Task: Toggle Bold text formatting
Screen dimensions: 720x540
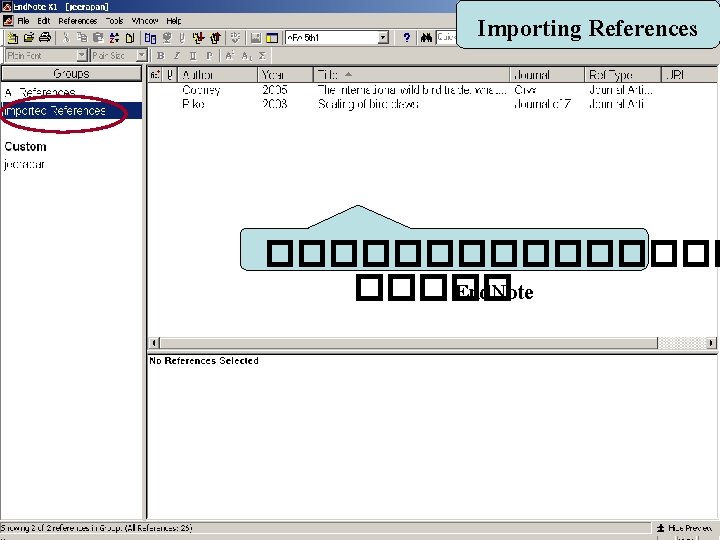Action: click(x=160, y=56)
